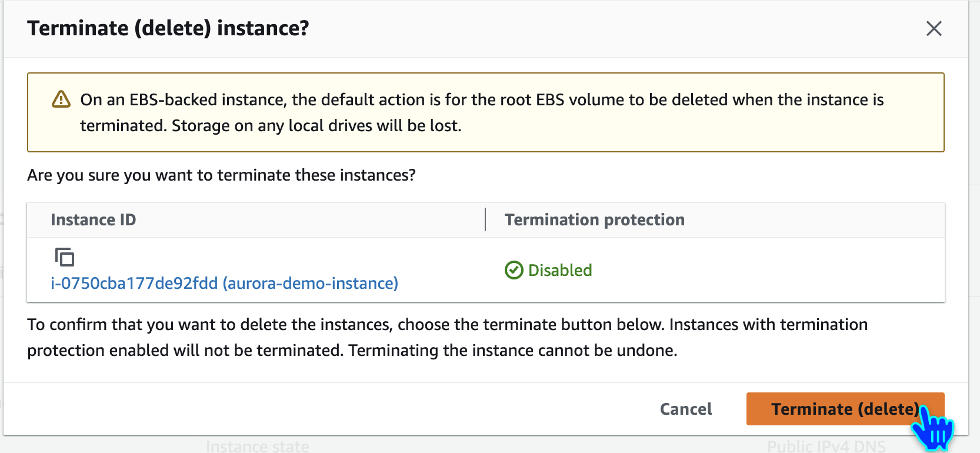Confirm with the Terminate (delete) button
Image resolution: width=980 pixels, height=453 pixels.
click(845, 409)
